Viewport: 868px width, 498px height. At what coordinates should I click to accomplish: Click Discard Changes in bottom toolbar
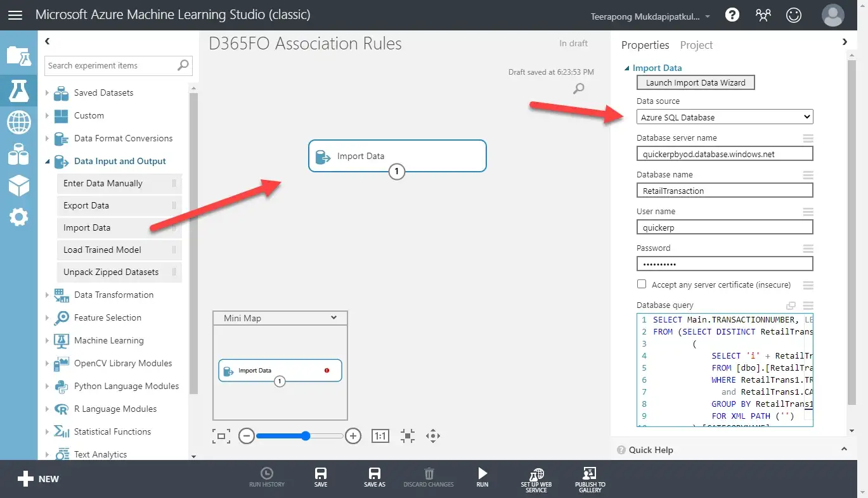tap(429, 478)
